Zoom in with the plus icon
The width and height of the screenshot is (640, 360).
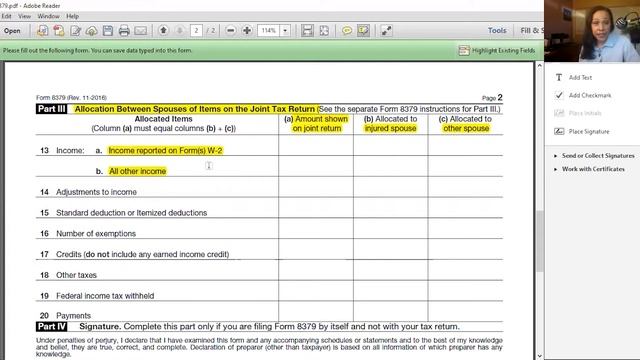[247, 31]
